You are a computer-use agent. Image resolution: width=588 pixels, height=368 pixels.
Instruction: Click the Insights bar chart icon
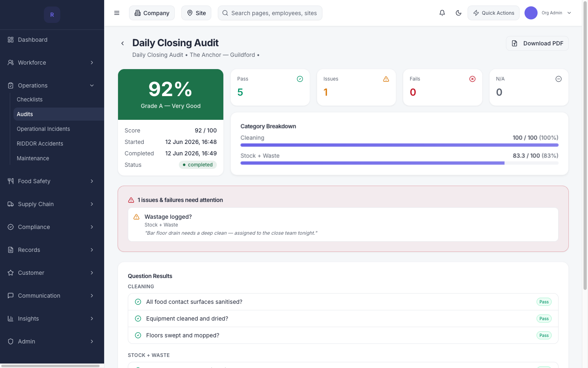(11, 319)
